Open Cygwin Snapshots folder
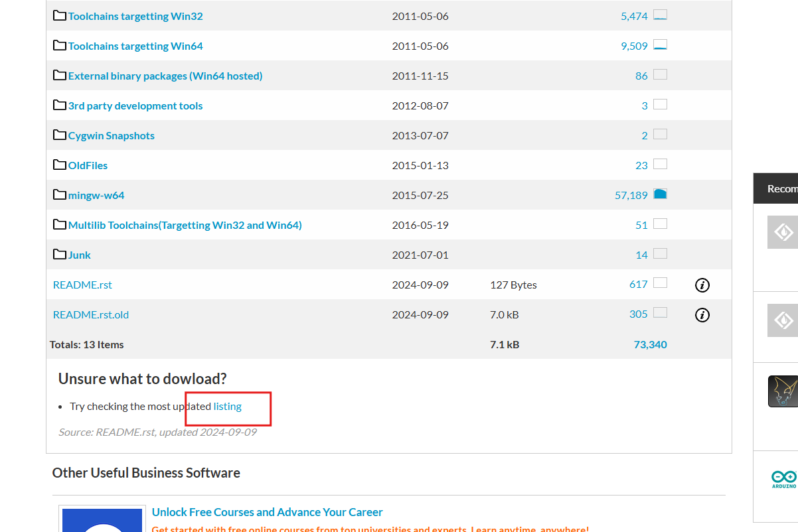 click(x=112, y=135)
